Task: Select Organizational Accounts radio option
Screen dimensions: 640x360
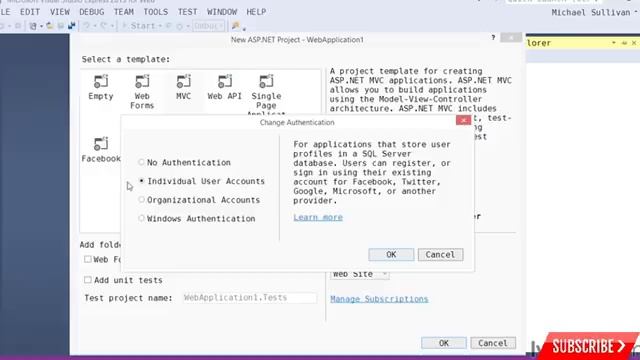Action: click(x=141, y=200)
